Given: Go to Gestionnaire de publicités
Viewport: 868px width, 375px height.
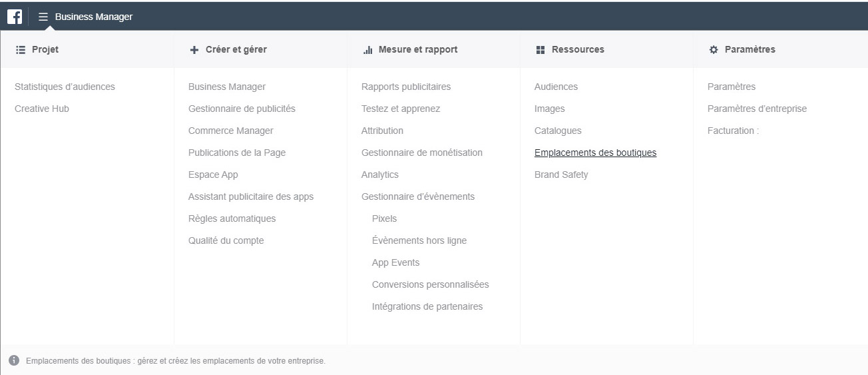Looking at the screenshot, I should tap(242, 109).
